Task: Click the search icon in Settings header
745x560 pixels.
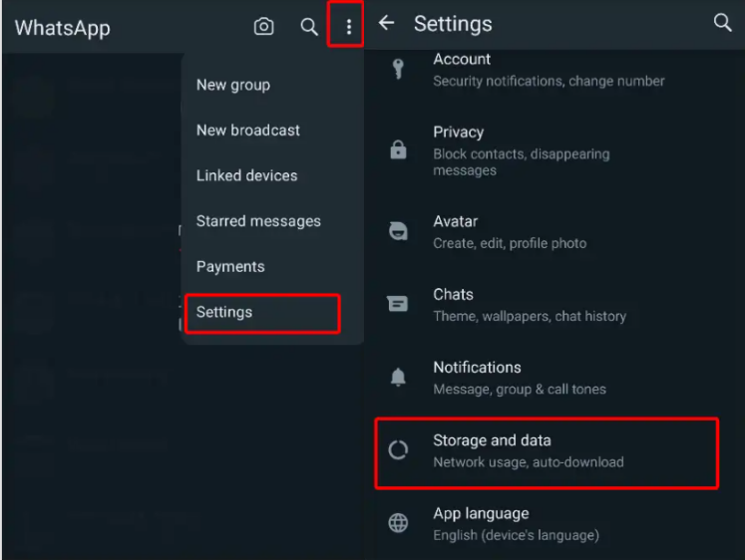Action: [x=722, y=23]
